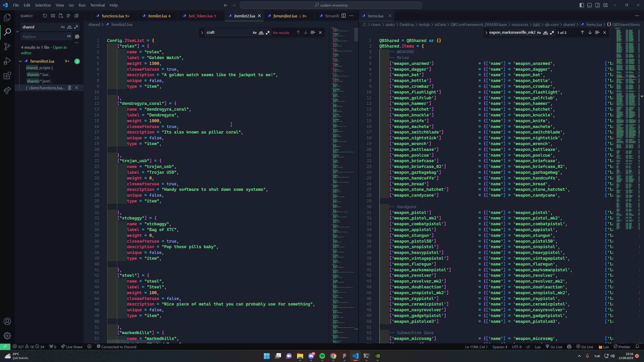The image size is (644, 362).
Task: Collapse the fxmanifest.lua search results
Action: [20, 61]
